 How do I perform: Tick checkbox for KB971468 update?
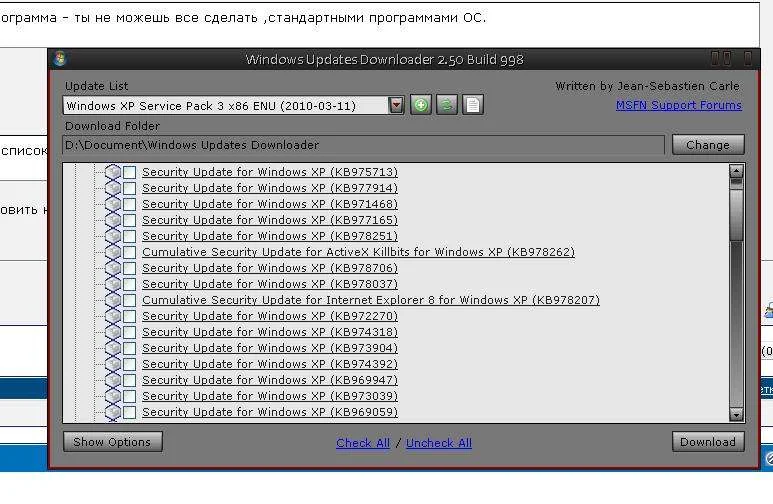(x=130, y=204)
